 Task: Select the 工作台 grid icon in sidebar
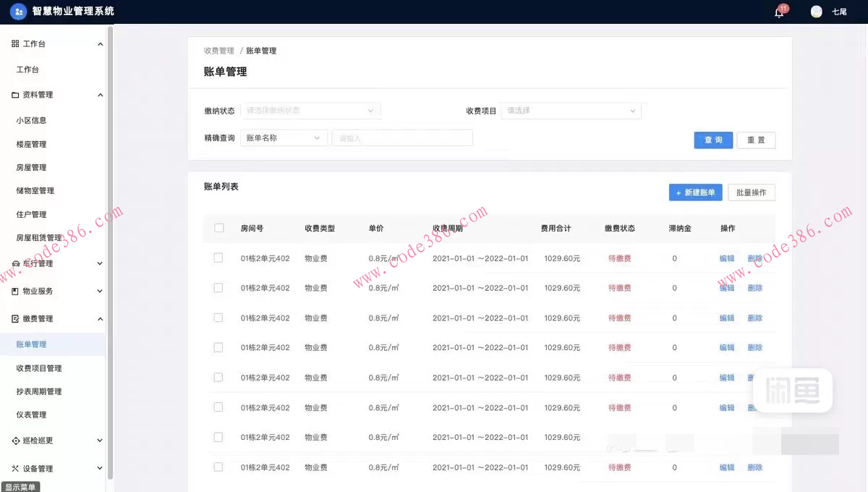point(16,43)
